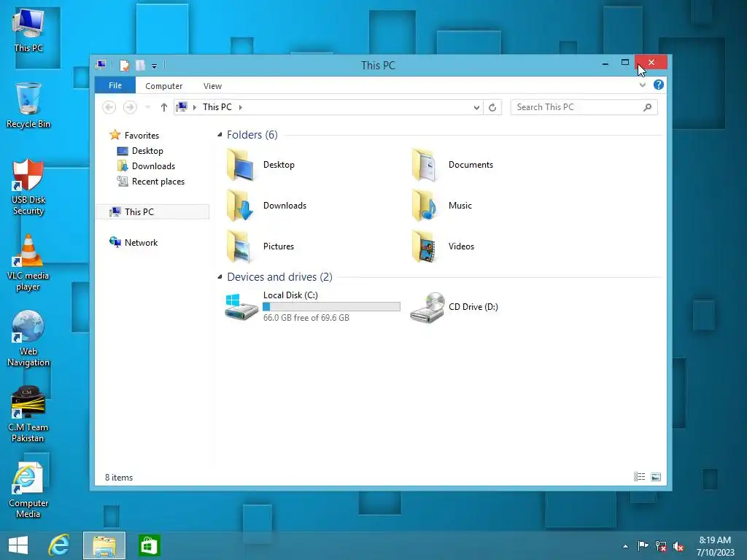Click the breadcrumb arrow before This PC
747x560 pixels.
click(x=194, y=107)
